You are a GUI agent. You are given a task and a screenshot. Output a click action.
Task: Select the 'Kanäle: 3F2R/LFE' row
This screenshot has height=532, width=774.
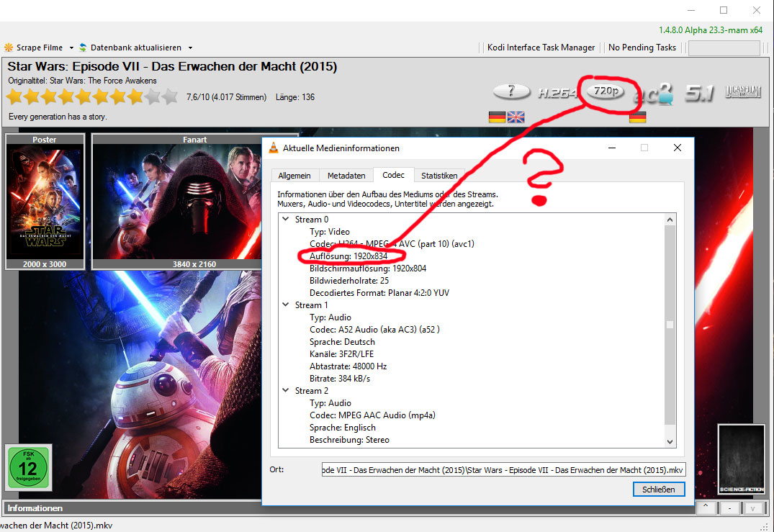[x=341, y=354]
